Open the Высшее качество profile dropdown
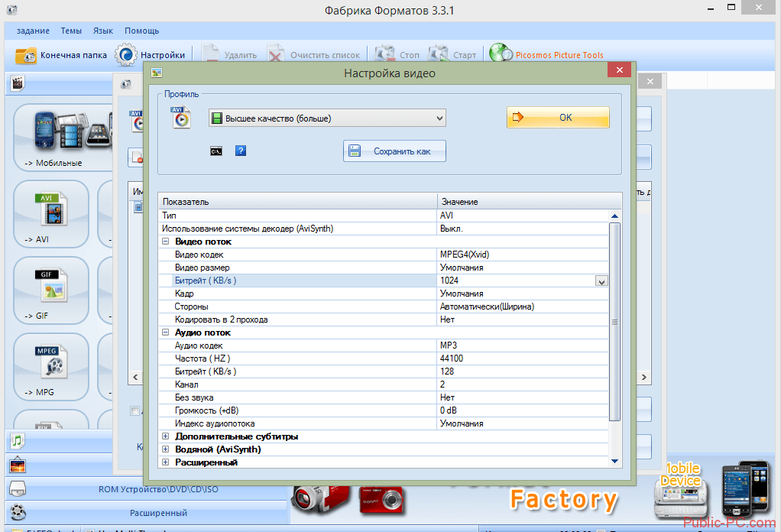This screenshot has width=781, height=532. (x=326, y=118)
